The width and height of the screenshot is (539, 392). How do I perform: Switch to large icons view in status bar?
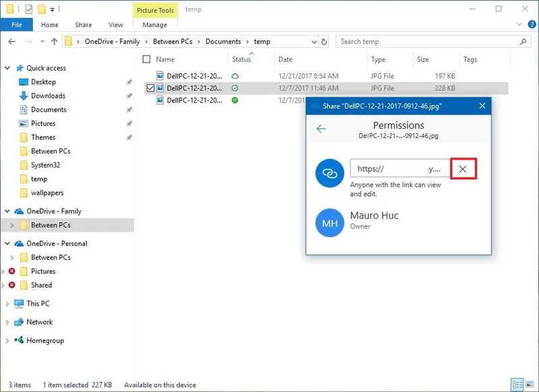click(x=530, y=384)
